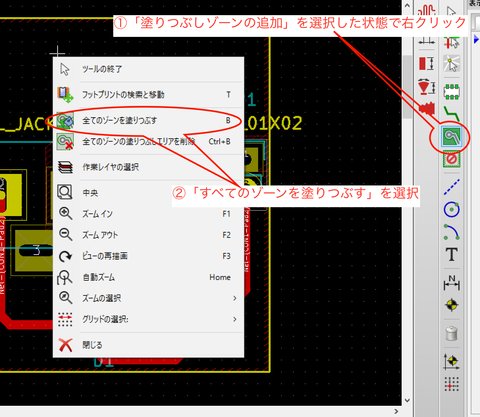The height and width of the screenshot is (417, 480).
Task: Expand the グリッドの選択 submenu
Action: click(148, 319)
